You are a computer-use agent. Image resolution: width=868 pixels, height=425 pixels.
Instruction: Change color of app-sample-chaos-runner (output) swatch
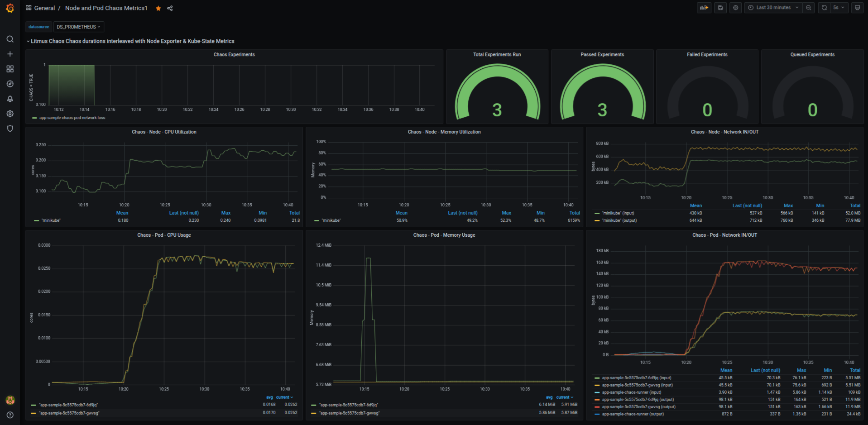(x=597, y=414)
